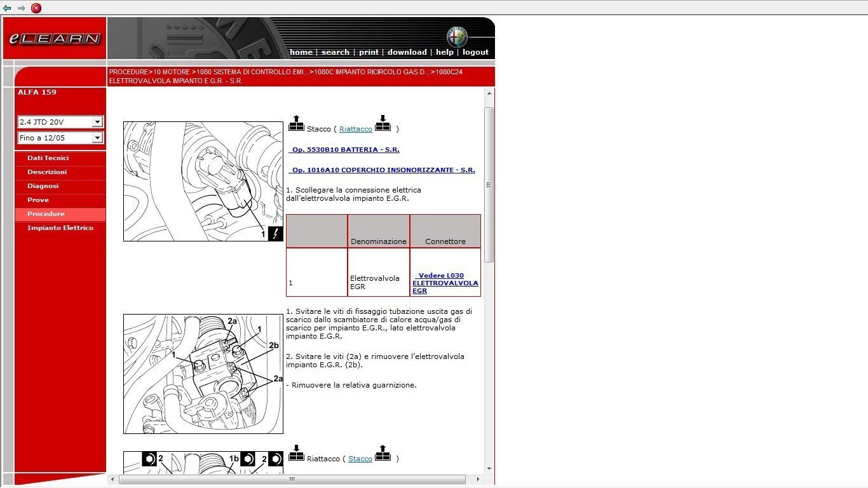Click the horizontal scrollbar right arrow
Viewport: 868px width, 488px height.
478,480
